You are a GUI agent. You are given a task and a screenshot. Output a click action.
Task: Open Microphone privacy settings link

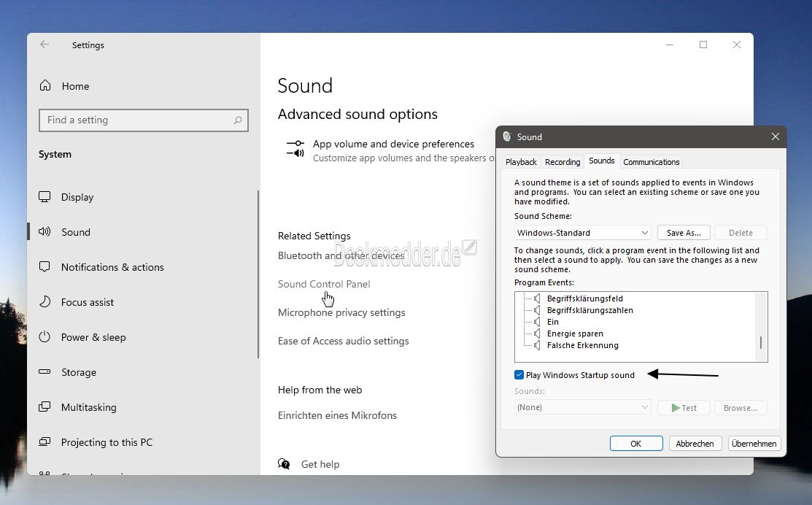click(x=341, y=312)
